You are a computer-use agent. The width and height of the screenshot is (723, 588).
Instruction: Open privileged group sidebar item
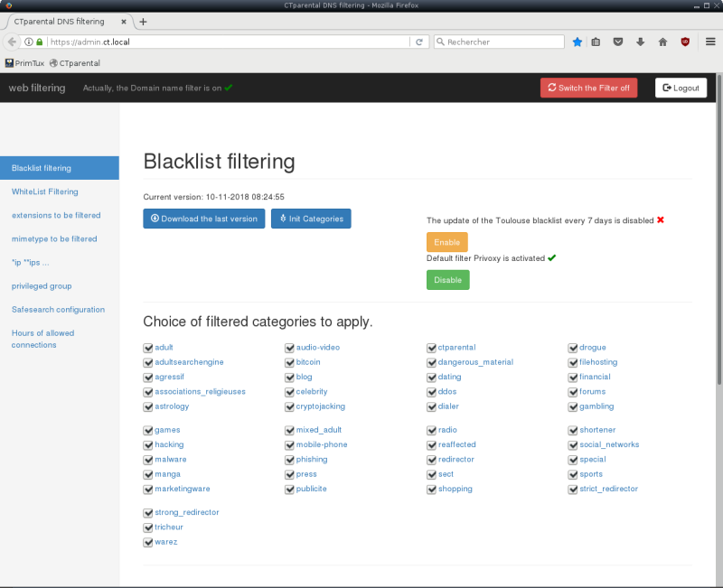(x=42, y=286)
